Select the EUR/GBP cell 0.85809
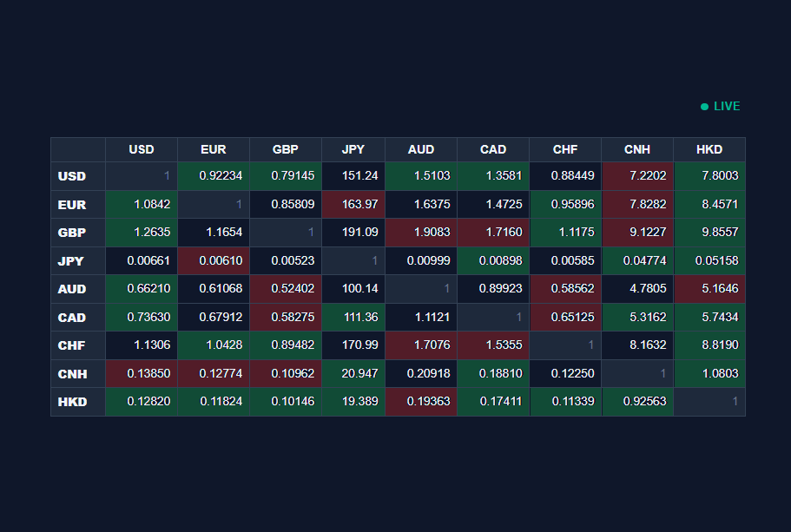This screenshot has width=791, height=532. [x=286, y=204]
